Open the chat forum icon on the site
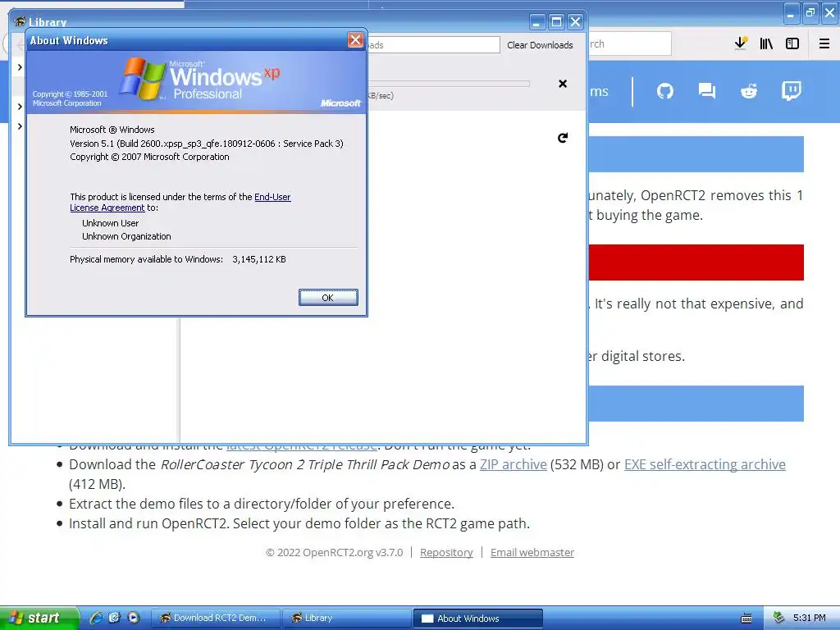Image resolution: width=840 pixels, height=630 pixels. click(x=706, y=91)
